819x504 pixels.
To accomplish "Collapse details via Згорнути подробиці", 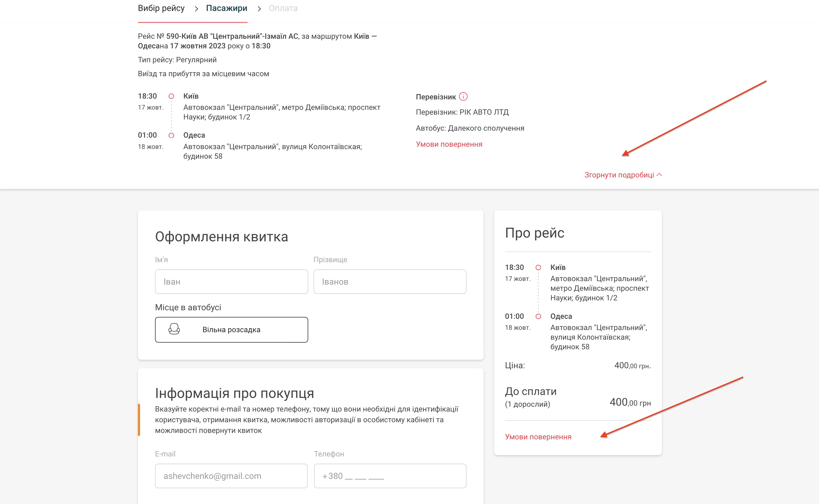I will 619,175.
